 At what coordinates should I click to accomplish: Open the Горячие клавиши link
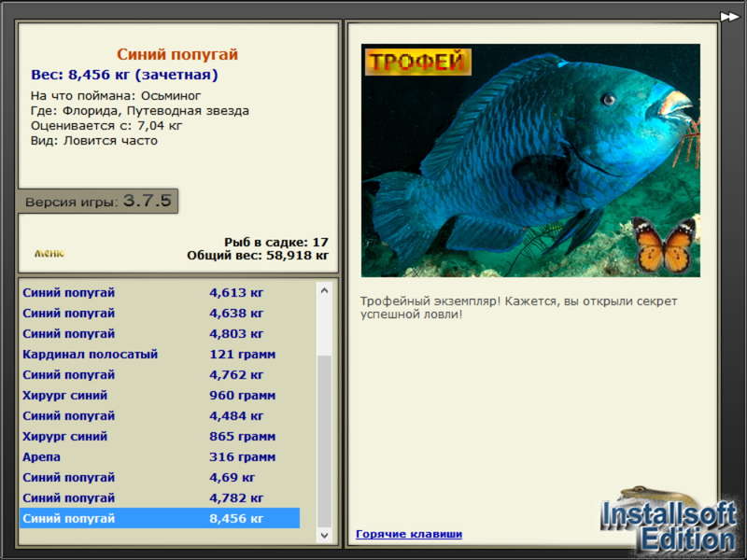[x=409, y=534]
